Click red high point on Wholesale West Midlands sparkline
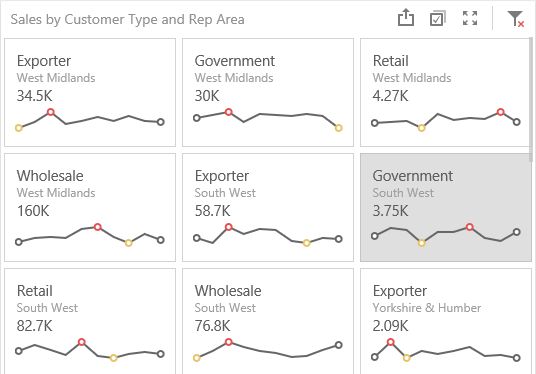Viewport: 536px width, 374px height. [98, 227]
